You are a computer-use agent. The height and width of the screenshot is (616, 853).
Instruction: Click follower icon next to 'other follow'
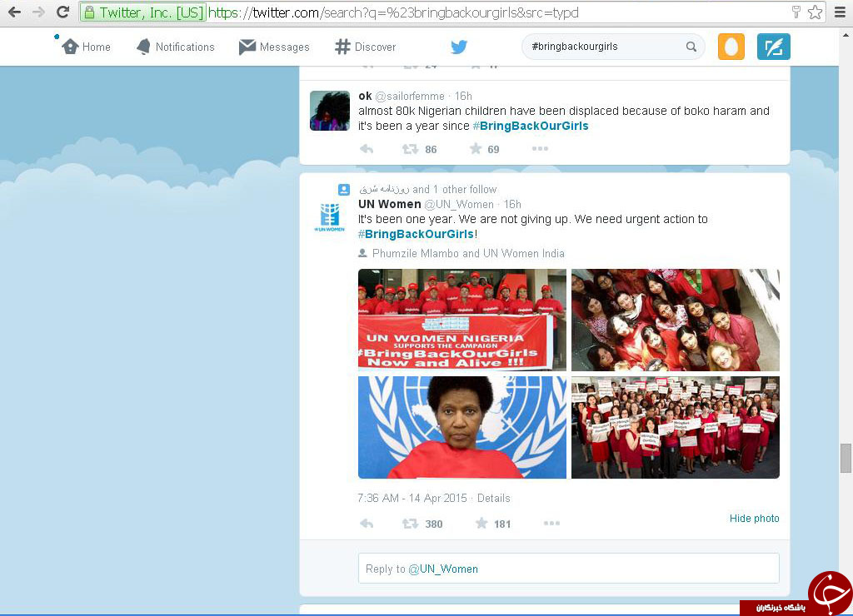pyautogui.click(x=344, y=189)
